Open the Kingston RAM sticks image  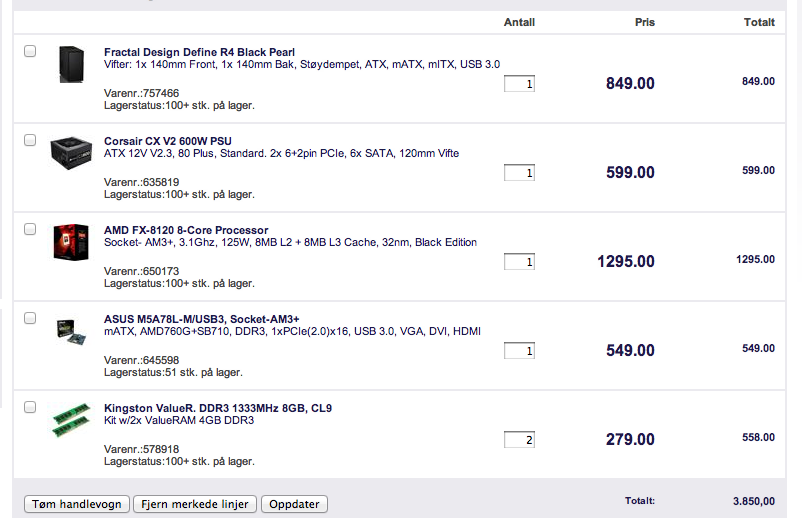[71, 420]
